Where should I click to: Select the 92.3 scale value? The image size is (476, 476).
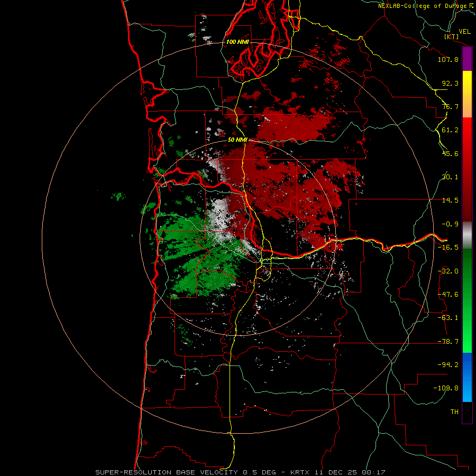pos(450,83)
